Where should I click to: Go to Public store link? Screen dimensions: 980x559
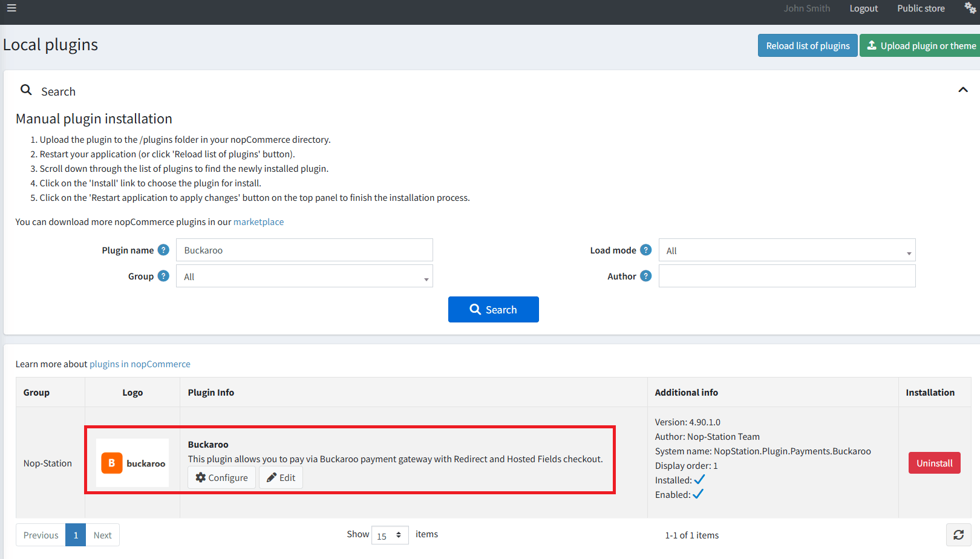pos(921,8)
